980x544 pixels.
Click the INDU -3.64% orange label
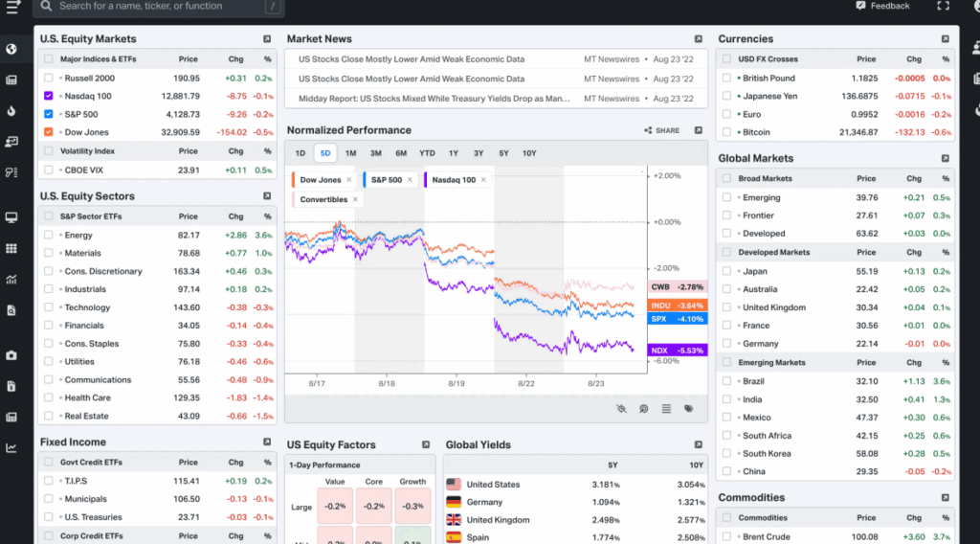point(678,306)
